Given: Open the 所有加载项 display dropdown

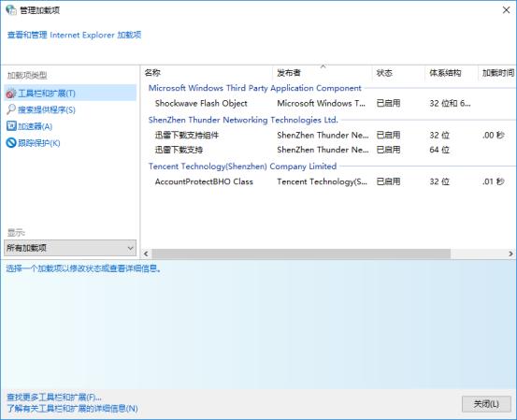Looking at the screenshot, I should tap(70, 248).
